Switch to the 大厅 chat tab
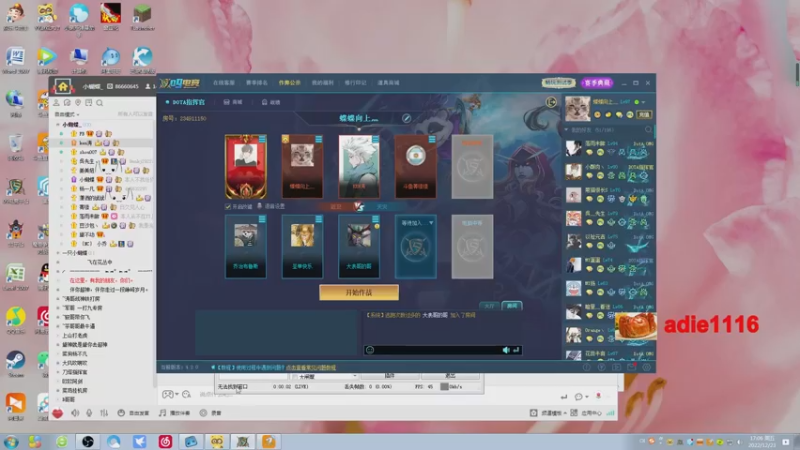 coord(489,306)
